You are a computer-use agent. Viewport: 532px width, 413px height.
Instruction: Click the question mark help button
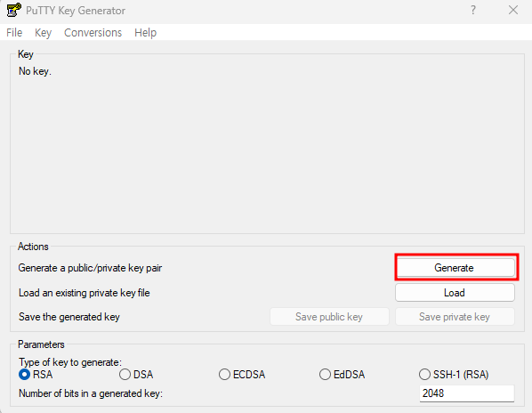point(473,10)
